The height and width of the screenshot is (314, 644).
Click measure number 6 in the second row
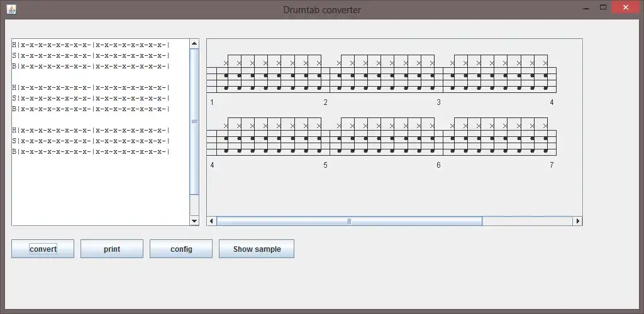click(438, 165)
